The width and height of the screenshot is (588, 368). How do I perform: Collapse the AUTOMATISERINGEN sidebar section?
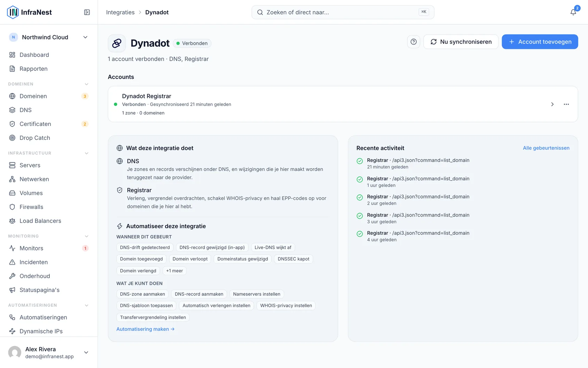[86, 305]
